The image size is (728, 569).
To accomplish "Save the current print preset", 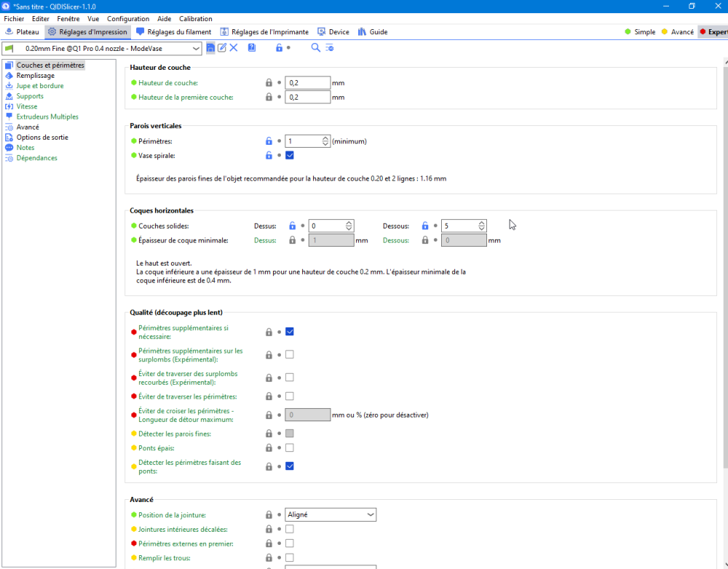I will (x=210, y=48).
